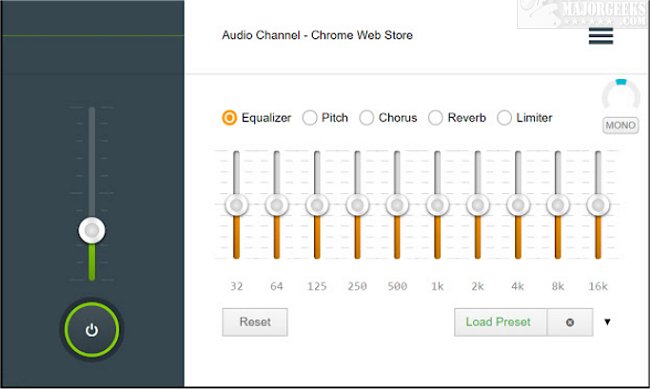
Task: Click the 32 Hz band slider knob
Action: coord(236,204)
